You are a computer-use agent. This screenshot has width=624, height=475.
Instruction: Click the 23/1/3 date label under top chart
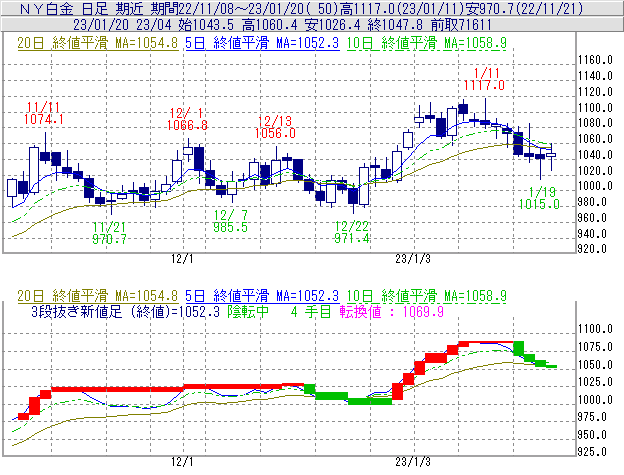click(x=413, y=259)
